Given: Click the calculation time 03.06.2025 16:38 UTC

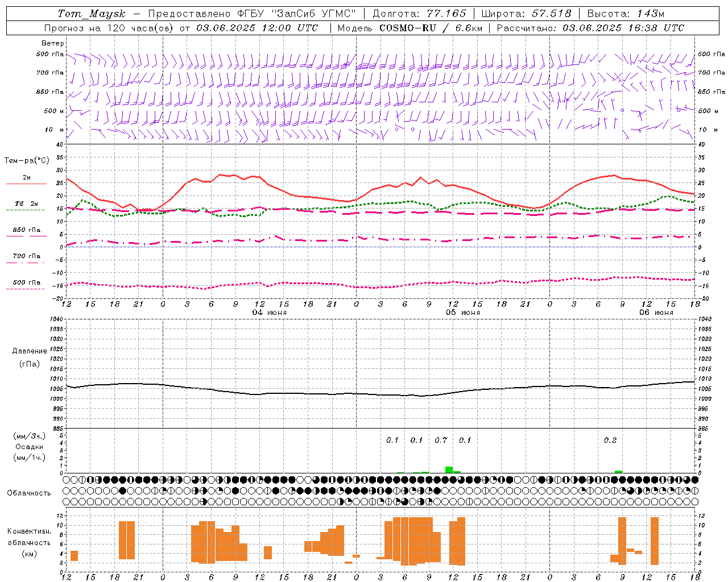Looking at the screenshot, I should (623, 28).
